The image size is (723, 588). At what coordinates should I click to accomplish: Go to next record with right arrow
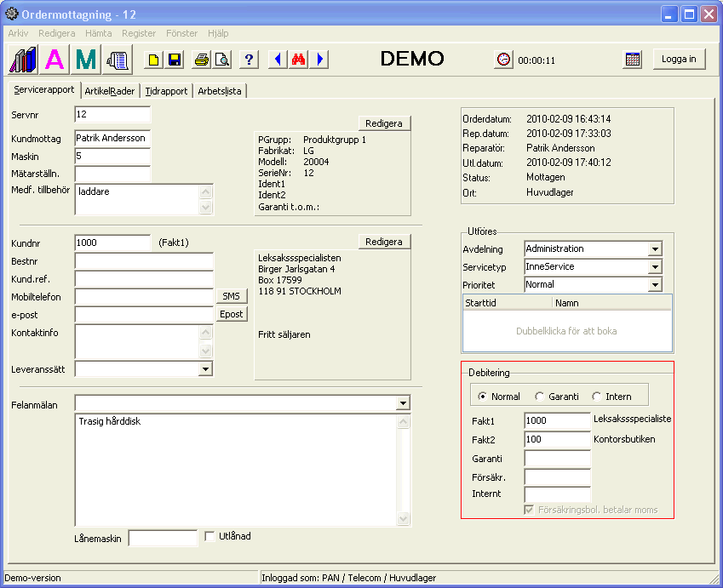319,60
